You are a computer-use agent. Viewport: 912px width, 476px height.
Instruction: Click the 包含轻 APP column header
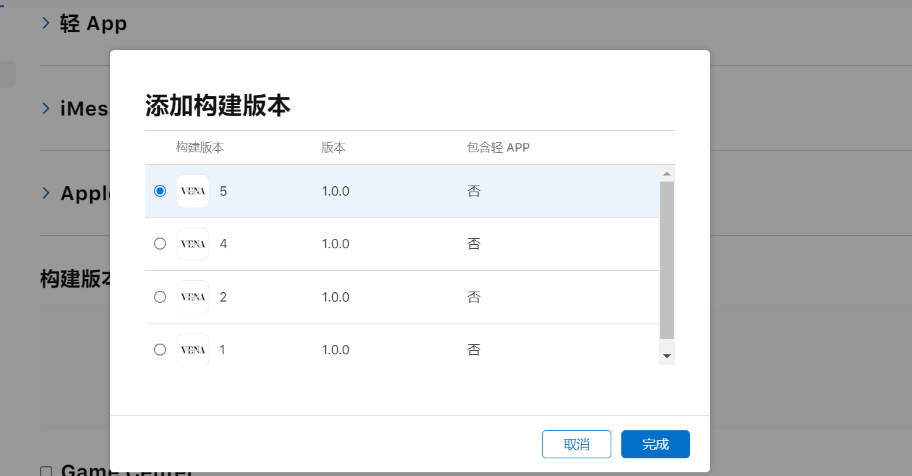pyautogui.click(x=498, y=147)
